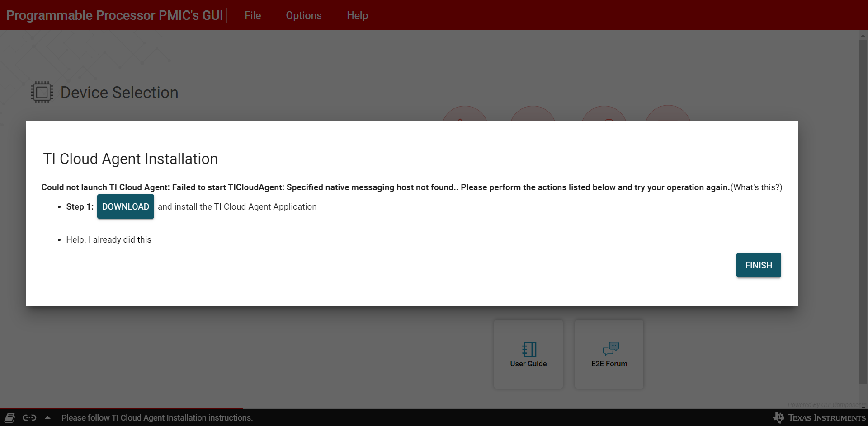The height and width of the screenshot is (426, 868).
Task: Click the TI Cloud Agent Installation heading
Action: click(130, 159)
